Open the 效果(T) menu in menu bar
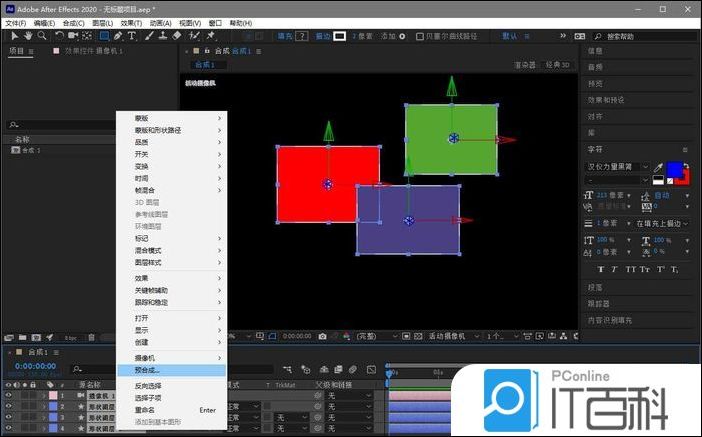The width and height of the screenshot is (702, 437). click(131, 22)
